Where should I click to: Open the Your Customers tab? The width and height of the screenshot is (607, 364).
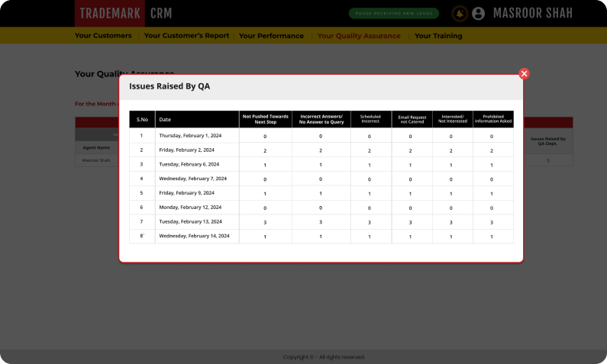point(103,36)
